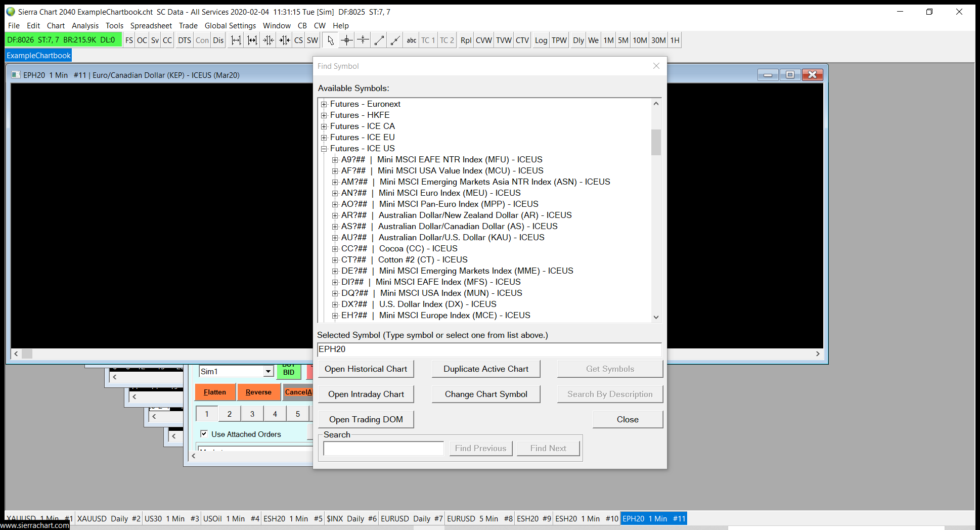Screen dimensions: 980x530
Task: Click the CVW toolbar button
Action: click(484, 40)
